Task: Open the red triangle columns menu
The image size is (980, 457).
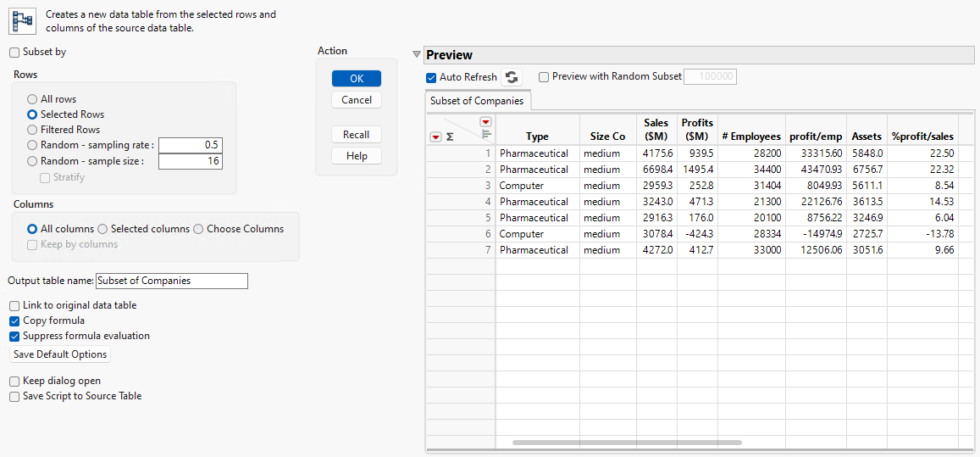Action: click(485, 122)
